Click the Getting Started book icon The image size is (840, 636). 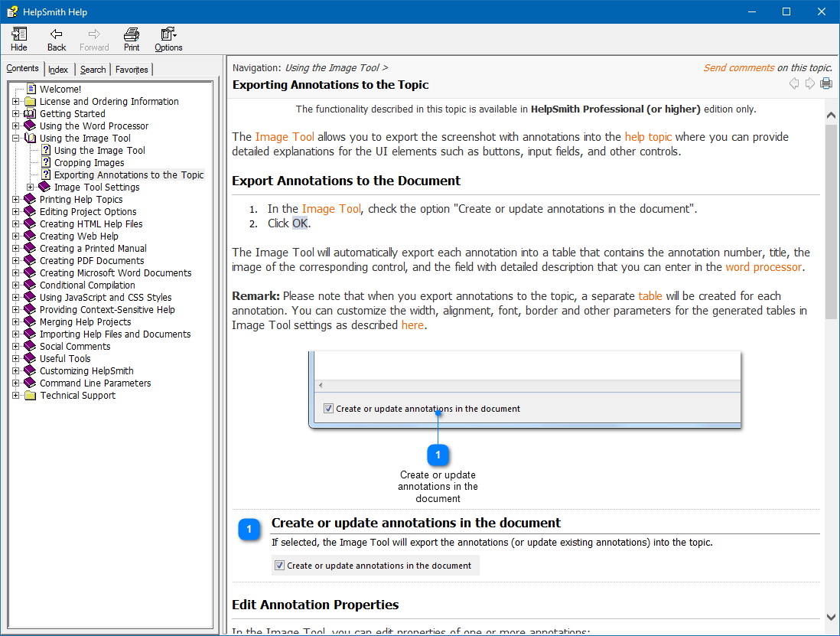point(31,113)
